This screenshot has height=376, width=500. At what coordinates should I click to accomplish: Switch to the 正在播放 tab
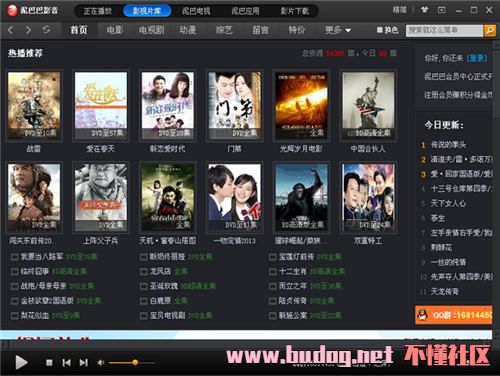(x=98, y=11)
